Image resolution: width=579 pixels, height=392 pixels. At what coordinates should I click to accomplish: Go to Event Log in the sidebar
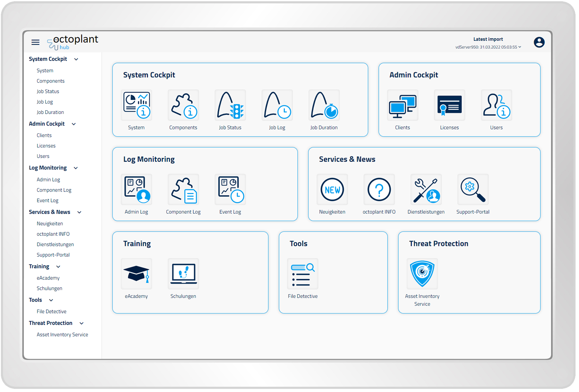pyautogui.click(x=47, y=200)
